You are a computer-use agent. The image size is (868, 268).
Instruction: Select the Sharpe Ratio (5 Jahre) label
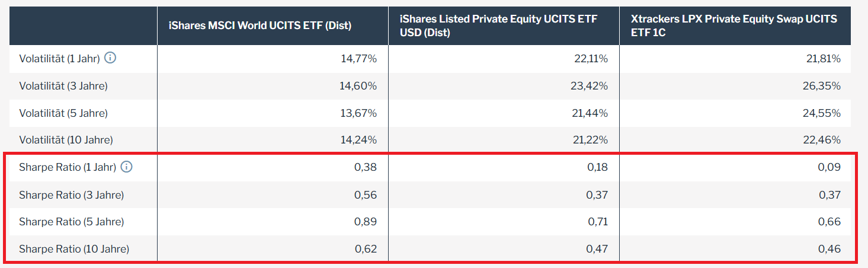71,222
